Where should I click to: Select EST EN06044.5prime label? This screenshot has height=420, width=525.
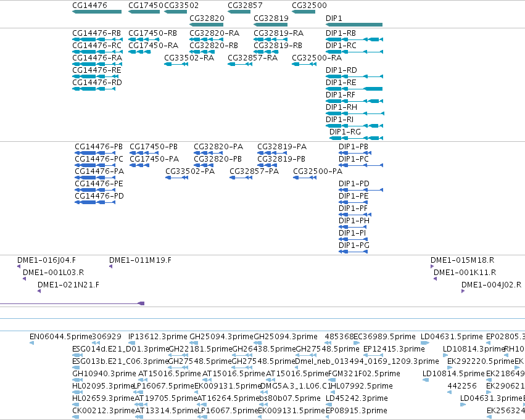point(60,337)
